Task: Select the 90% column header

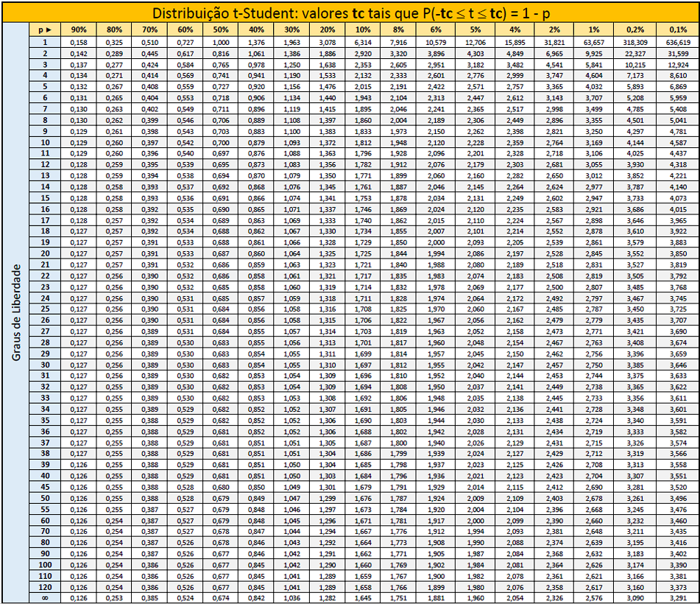Action: (78, 30)
